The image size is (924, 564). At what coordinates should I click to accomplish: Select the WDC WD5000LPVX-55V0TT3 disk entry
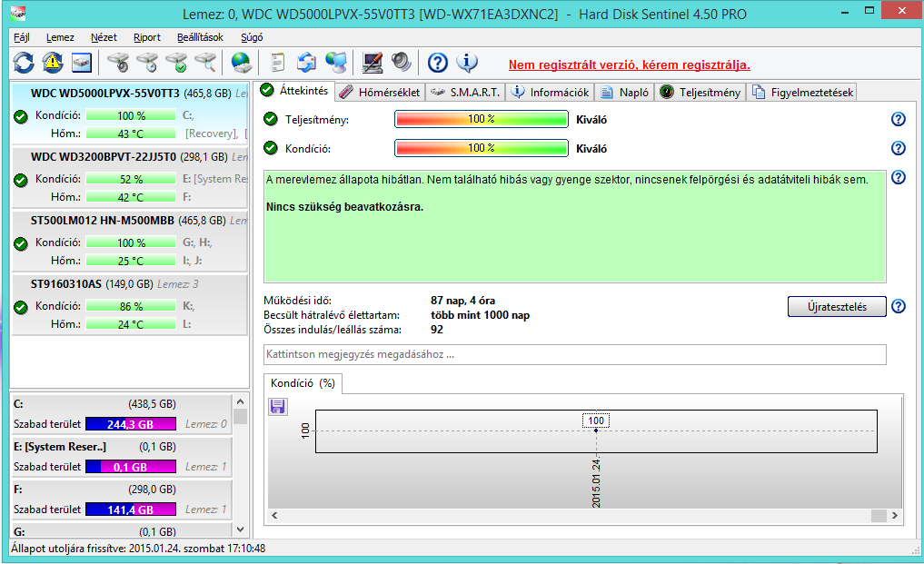click(130, 114)
